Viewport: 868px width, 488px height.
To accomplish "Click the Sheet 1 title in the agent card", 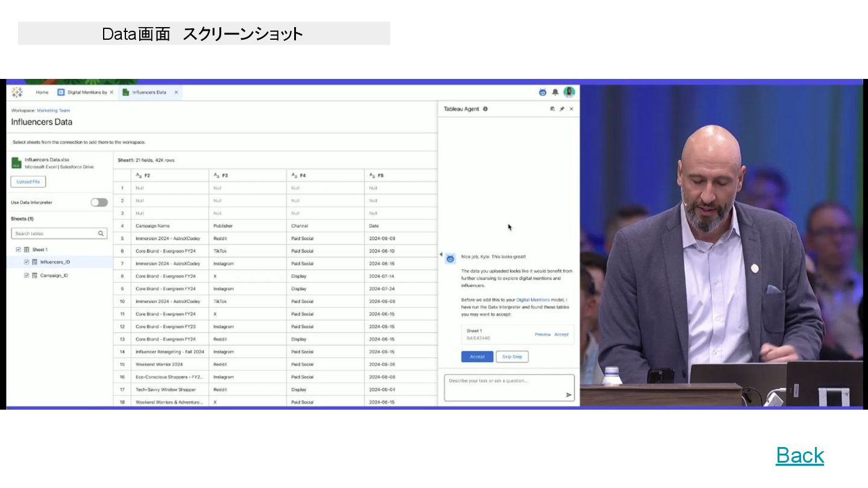I will click(x=474, y=331).
